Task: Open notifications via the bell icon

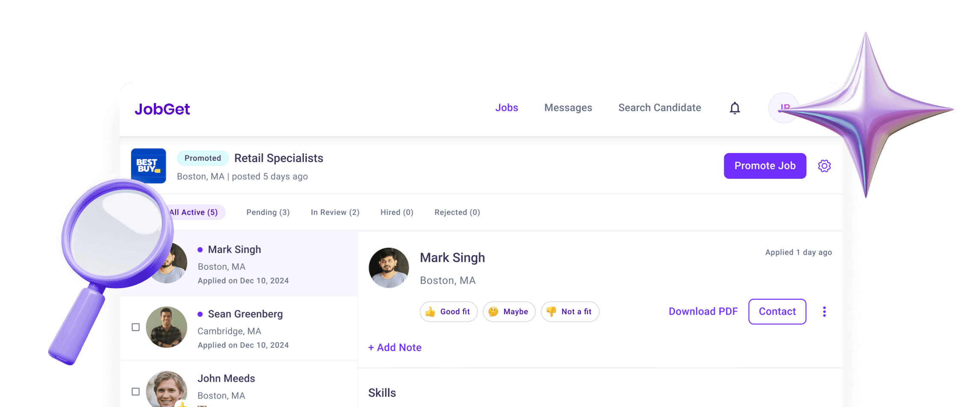Action: tap(734, 108)
